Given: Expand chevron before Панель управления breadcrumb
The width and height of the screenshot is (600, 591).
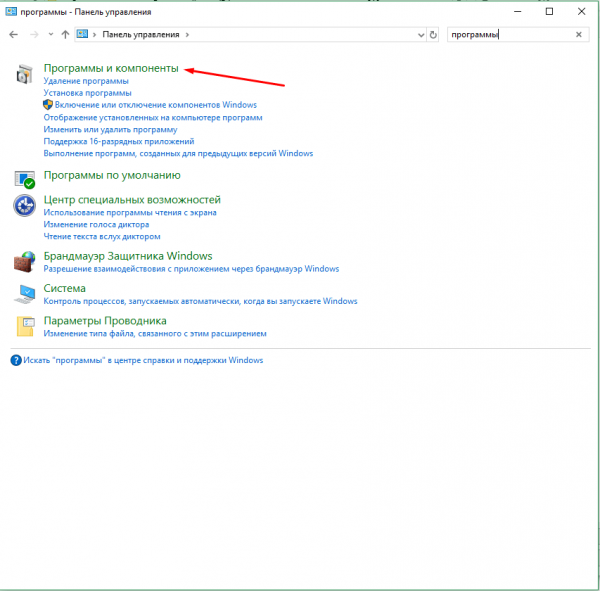Looking at the screenshot, I should [95, 34].
